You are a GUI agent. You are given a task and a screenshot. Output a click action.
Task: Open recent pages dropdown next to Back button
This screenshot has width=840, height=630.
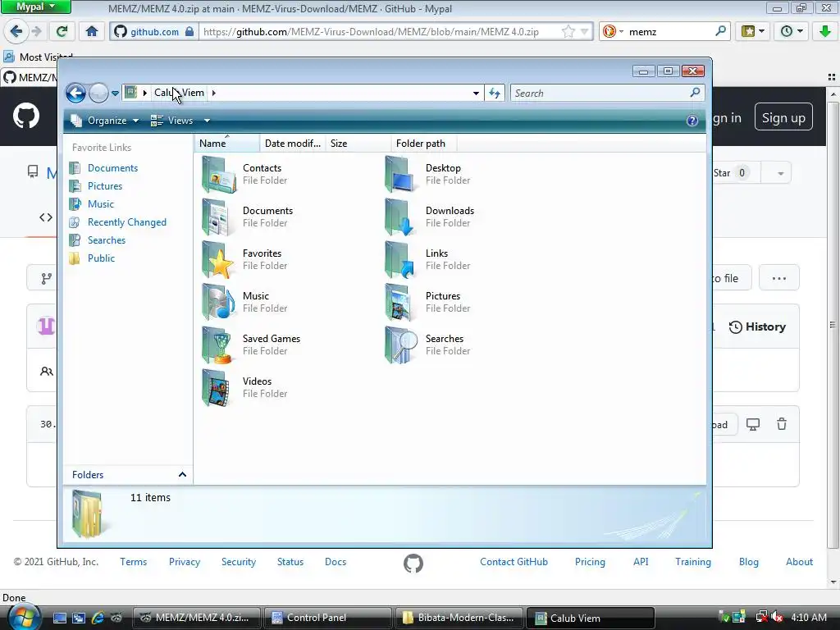tap(115, 94)
